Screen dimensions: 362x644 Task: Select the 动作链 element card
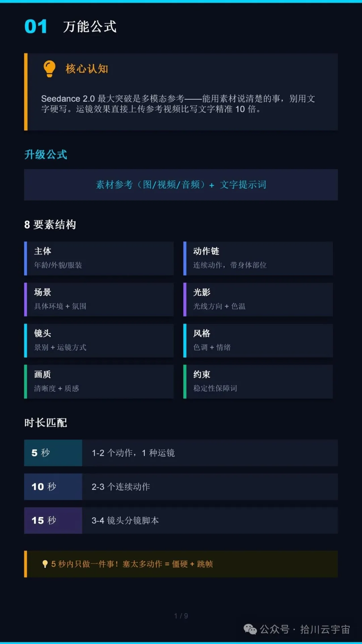pos(258,258)
